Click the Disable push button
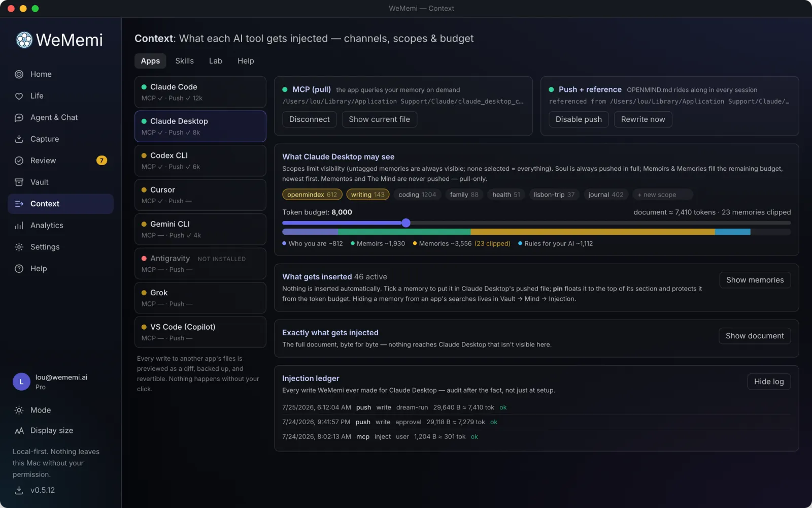 pyautogui.click(x=579, y=119)
